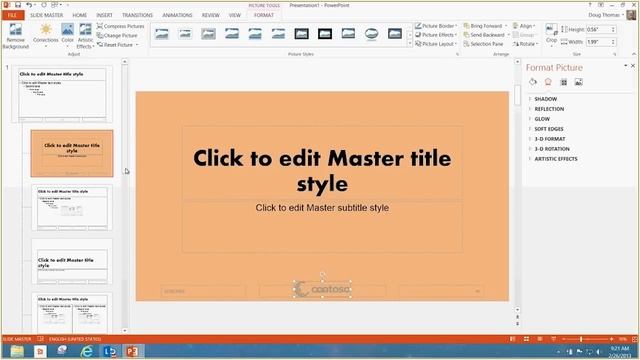Apply the sixth picture style in gallery

(x=278, y=34)
